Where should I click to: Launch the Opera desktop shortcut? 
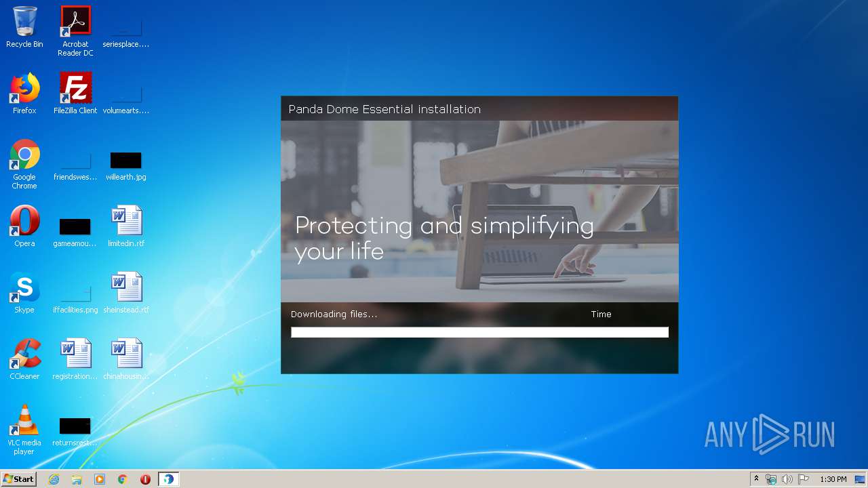(24, 226)
